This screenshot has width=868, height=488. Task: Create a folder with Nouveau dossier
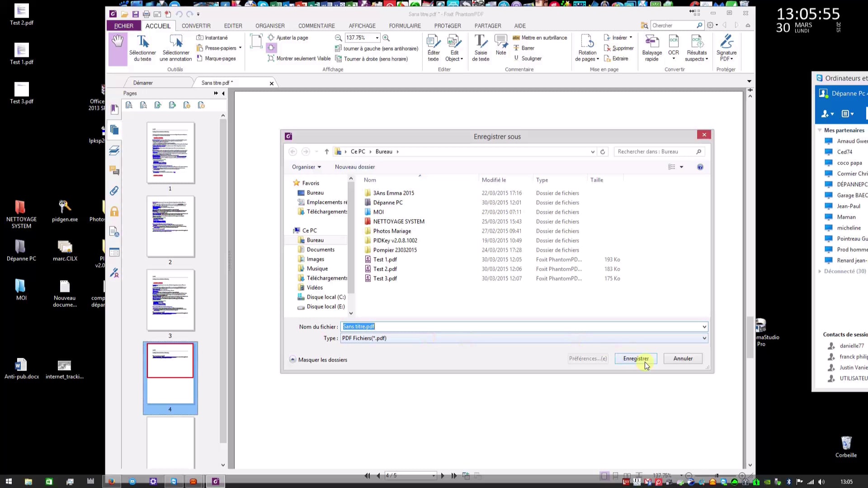point(354,167)
